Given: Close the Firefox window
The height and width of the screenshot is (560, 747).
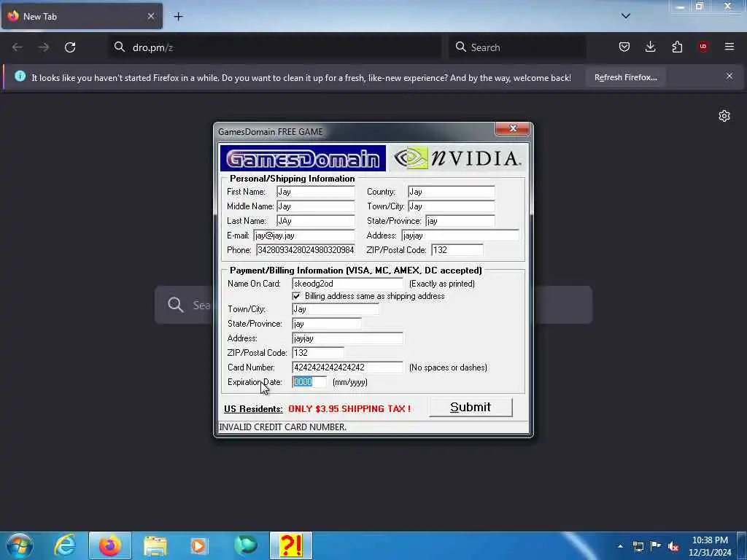Looking at the screenshot, I should tap(727, 6).
